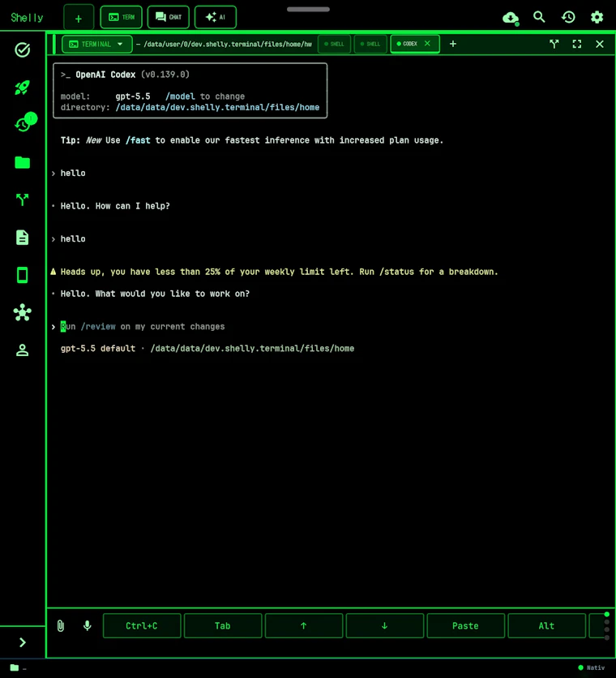Click the /model command text
Image resolution: width=616 pixels, height=678 pixels.
[180, 97]
